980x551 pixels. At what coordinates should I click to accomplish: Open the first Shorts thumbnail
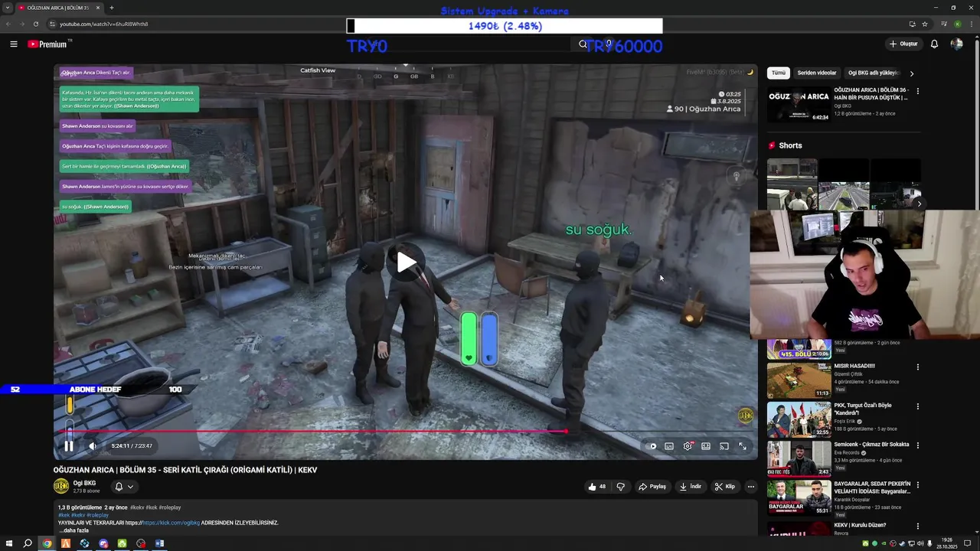tap(792, 184)
